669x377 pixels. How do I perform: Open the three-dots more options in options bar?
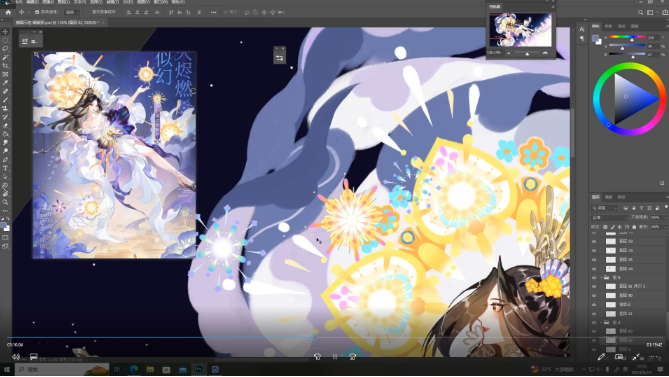pyautogui.click(x=213, y=12)
